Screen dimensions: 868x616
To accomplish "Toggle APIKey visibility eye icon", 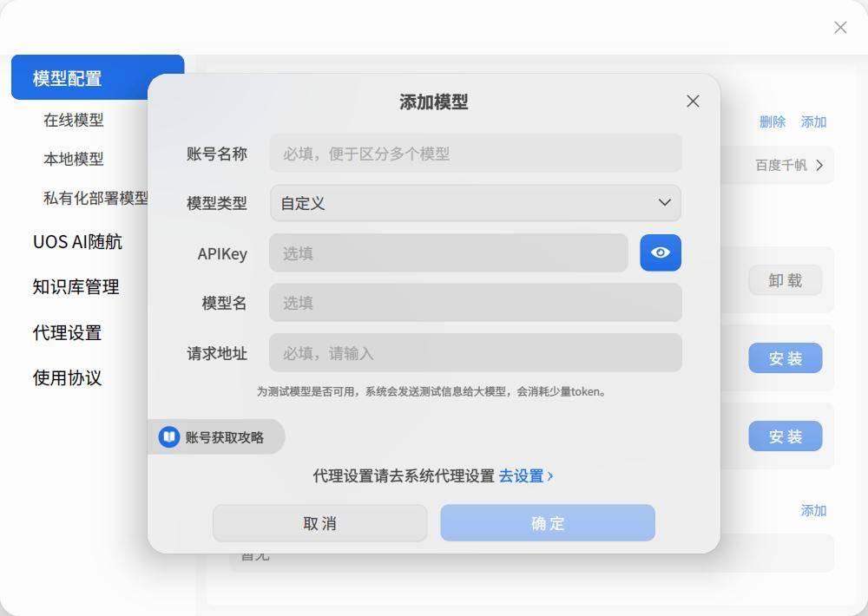I will (661, 253).
